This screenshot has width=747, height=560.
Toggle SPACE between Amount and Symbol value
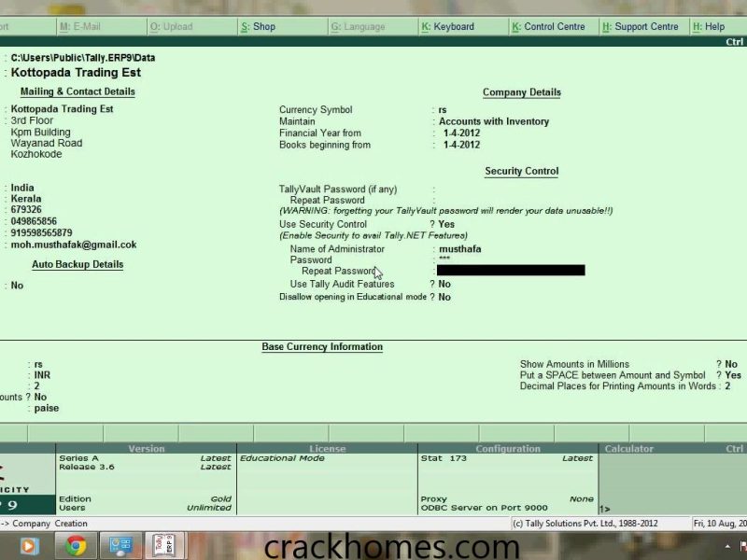(733, 375)
